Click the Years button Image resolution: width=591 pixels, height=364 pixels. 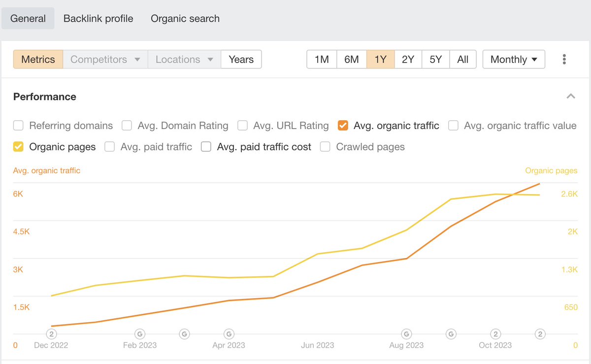(241, 59)
